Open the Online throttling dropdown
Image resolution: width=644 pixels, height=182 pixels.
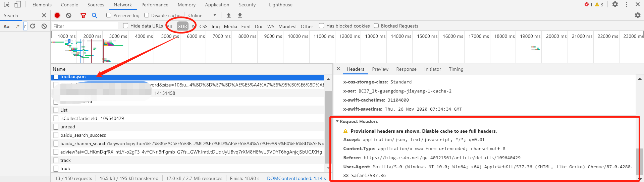(202, 15)
